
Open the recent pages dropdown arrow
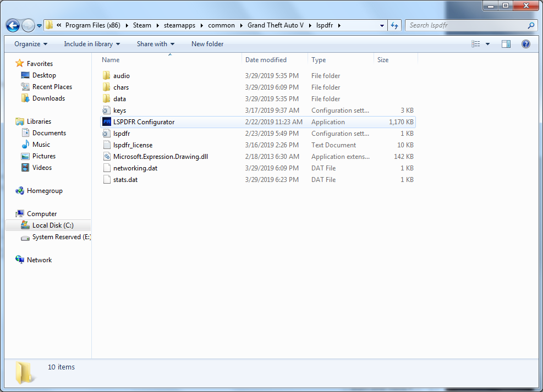click(39, 26)
